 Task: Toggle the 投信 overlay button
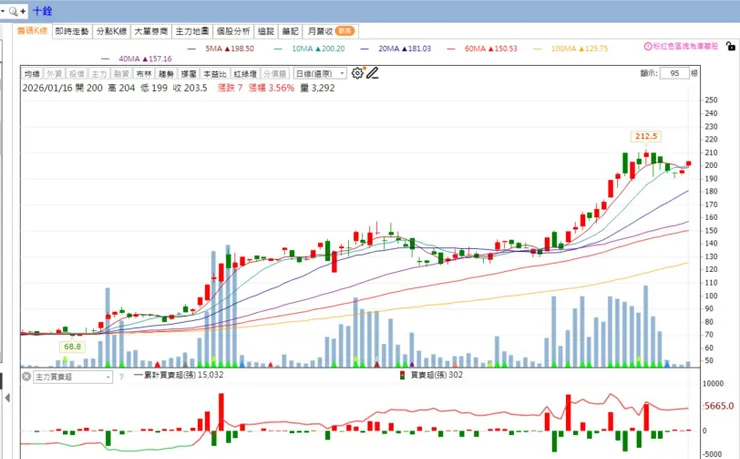(x=76, y=74)
